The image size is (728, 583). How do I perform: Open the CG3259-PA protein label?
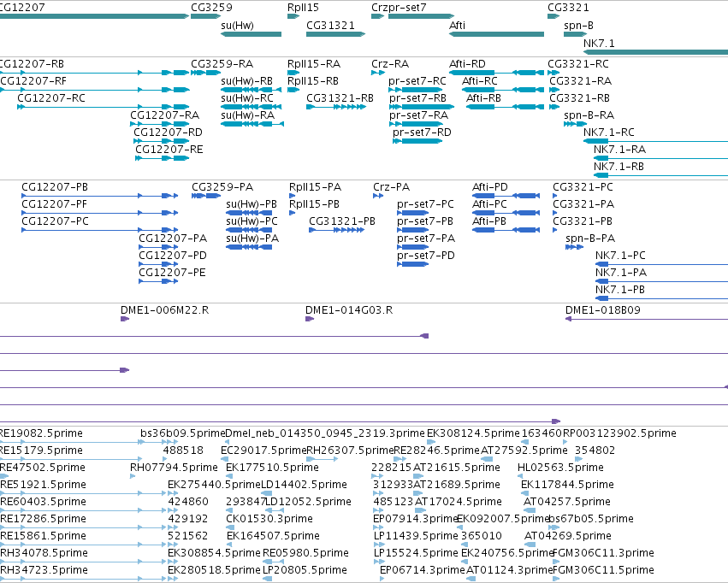(x=222, y=187)
